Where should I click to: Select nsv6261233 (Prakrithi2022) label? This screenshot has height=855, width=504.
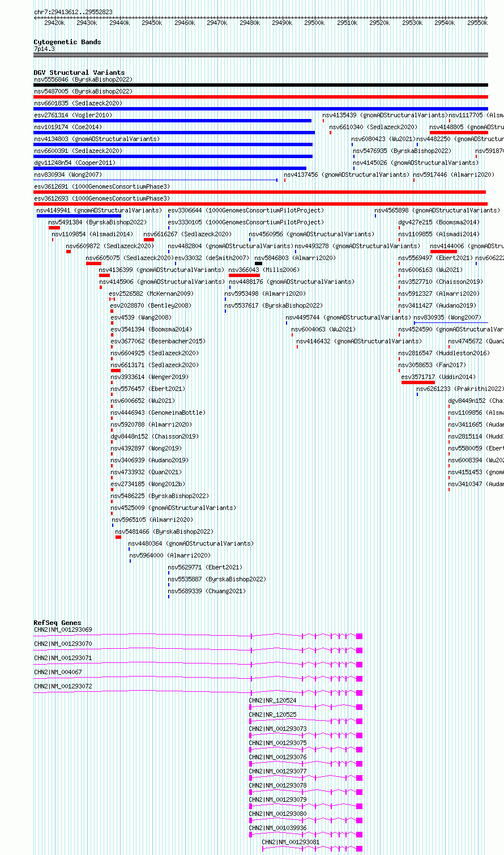[460, 389]
